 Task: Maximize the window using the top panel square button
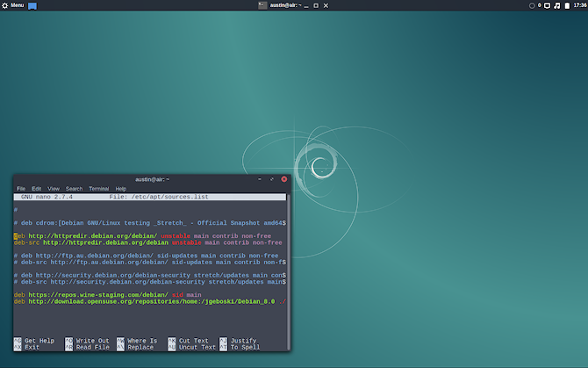pyautogui.click(x=316, y=5)
